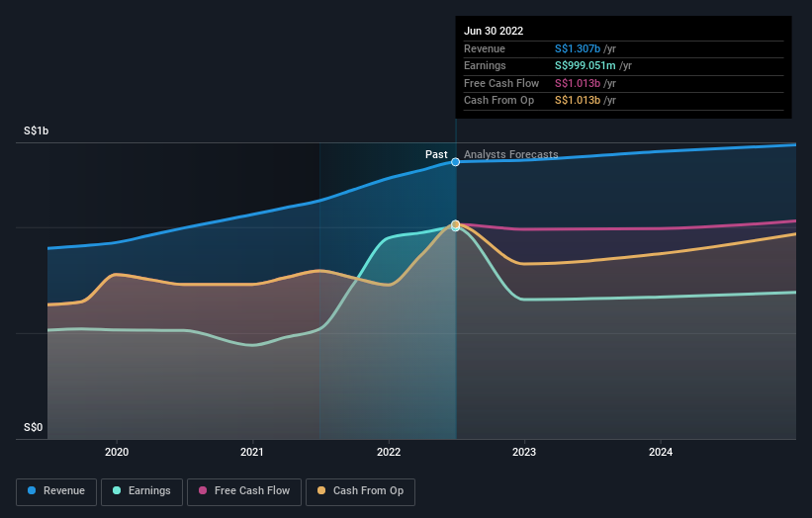812x518 pixels.
Task: Click the Jun 30 2022 tooltip date
Action: [494, 31]
